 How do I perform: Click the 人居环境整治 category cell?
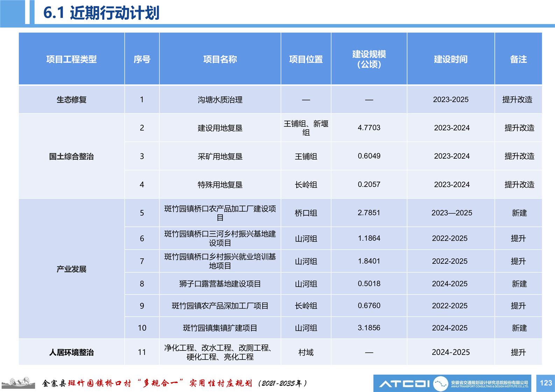(x=71, y=352)
